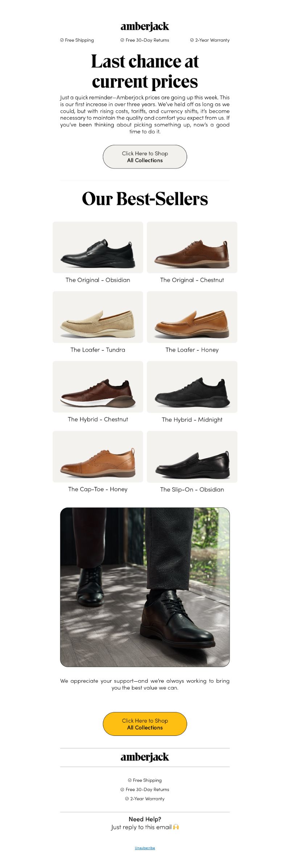The width and height of the screenshot is (290, 868).
Task: Click the checkmark icon beside top Free 30-Day Returns
Action: point(122,40)
